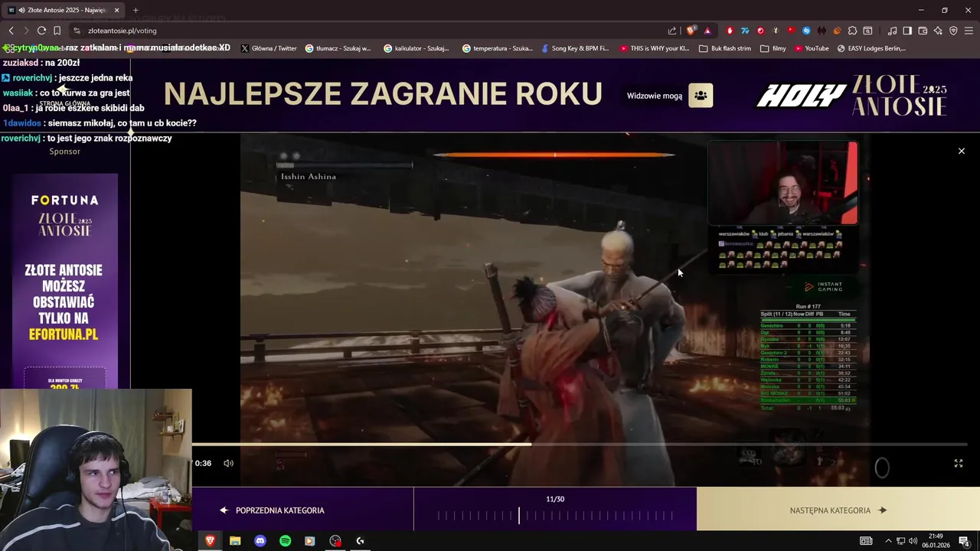
Task: Open the Leo AI sparkle icon
Action: point(938,31)
